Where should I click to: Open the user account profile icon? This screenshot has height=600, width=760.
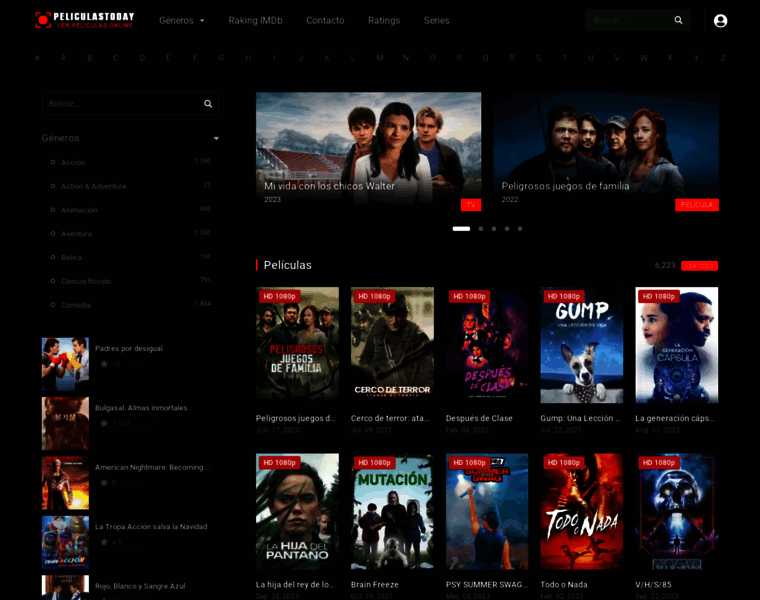(720, 21)
